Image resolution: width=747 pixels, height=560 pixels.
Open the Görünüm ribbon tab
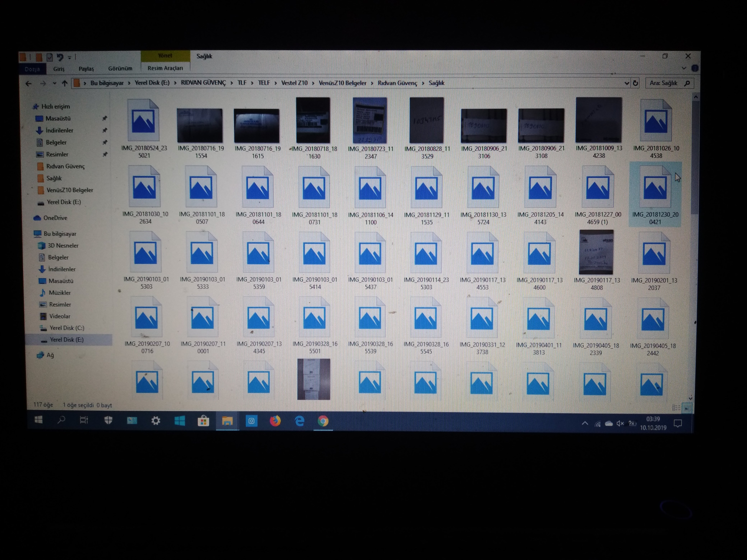coord(120,69)
